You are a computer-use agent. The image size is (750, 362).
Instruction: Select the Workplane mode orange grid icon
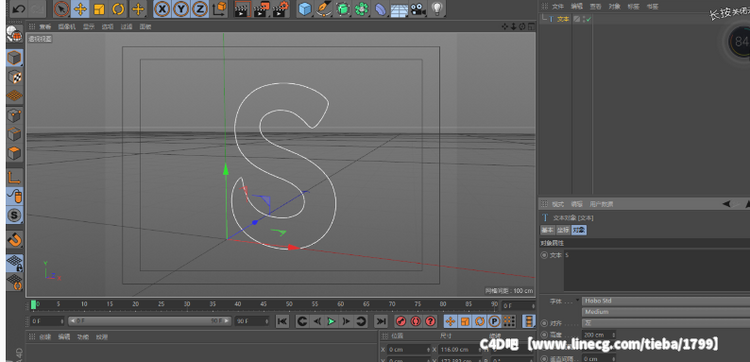point(14,96)
